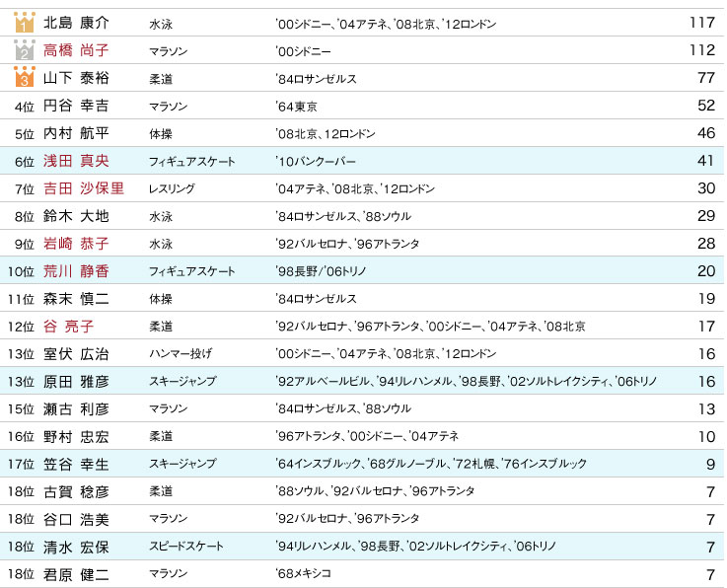
Task: Click the score 30 for 吉田 沙保里
Action: point(706,187)
